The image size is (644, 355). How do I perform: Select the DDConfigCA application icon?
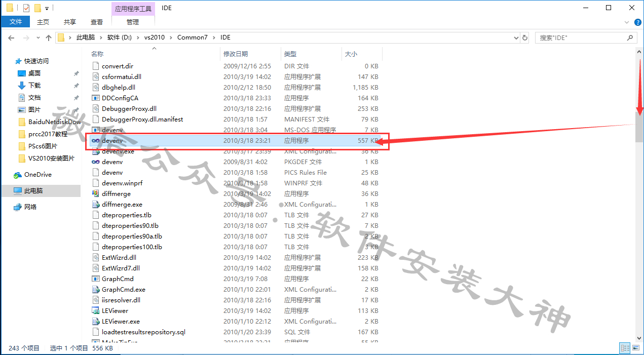pyautogui.click(x=95, y=98)
